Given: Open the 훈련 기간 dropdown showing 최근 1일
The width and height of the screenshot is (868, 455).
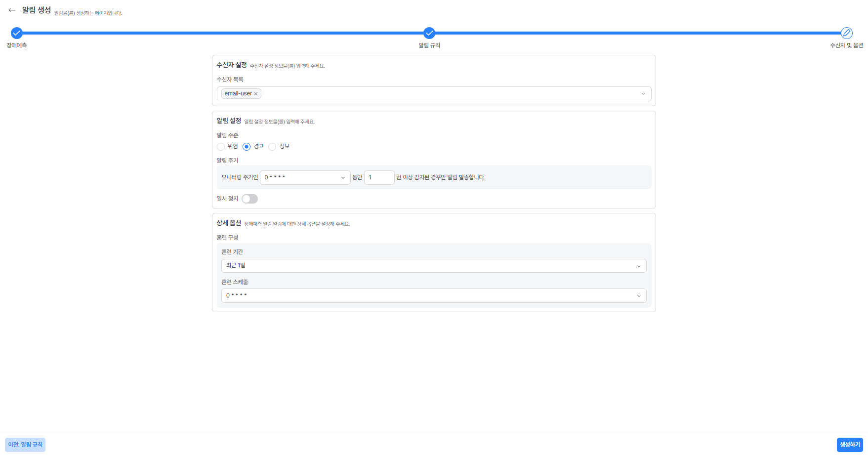Looking at the screenshot, I should 434,266.
